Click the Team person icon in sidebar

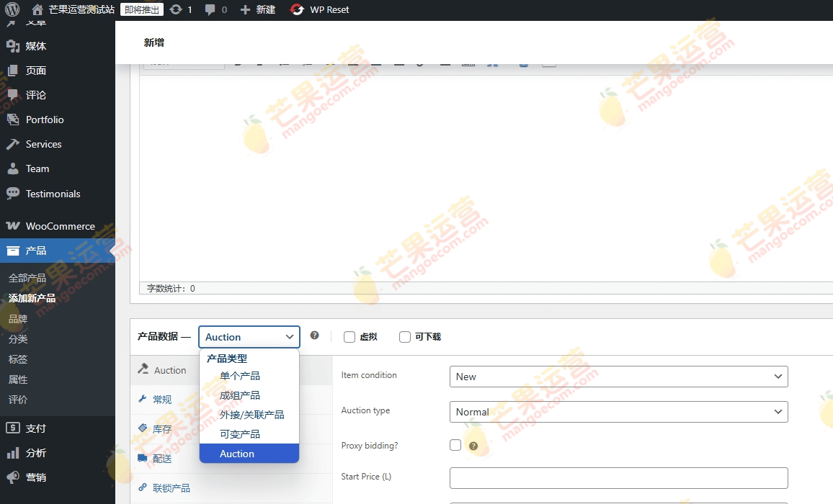13,169
